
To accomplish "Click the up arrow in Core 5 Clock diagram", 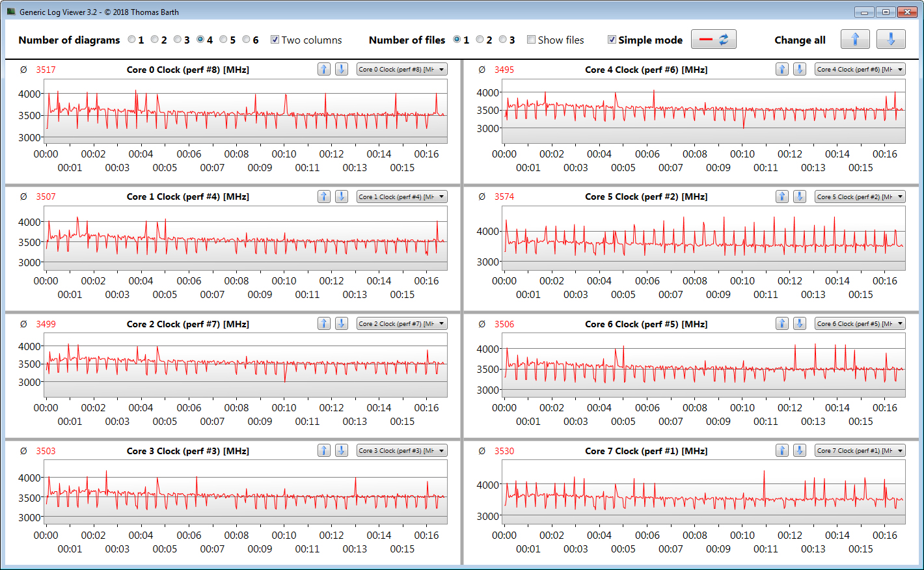I will (x=782, y=196).
